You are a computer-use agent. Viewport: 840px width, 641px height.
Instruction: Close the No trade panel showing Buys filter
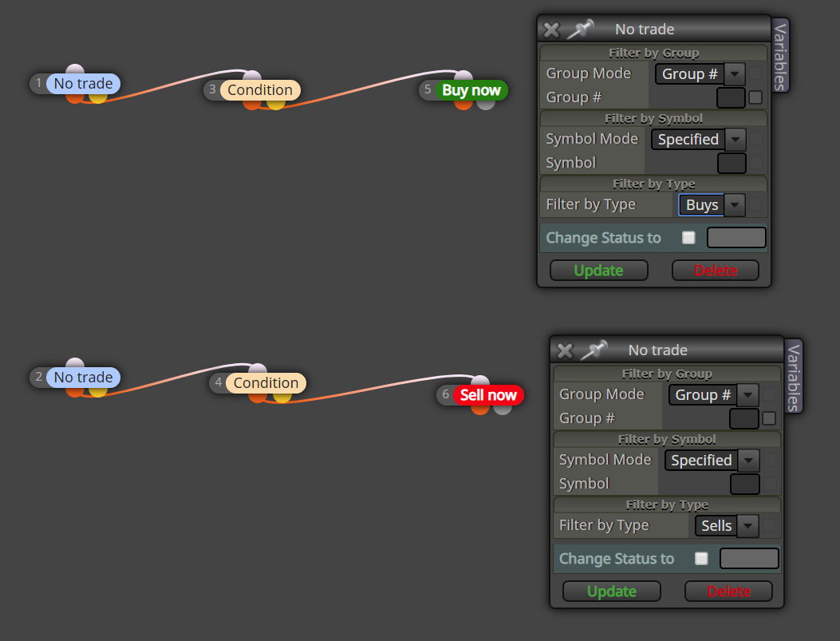coord(551,30)
